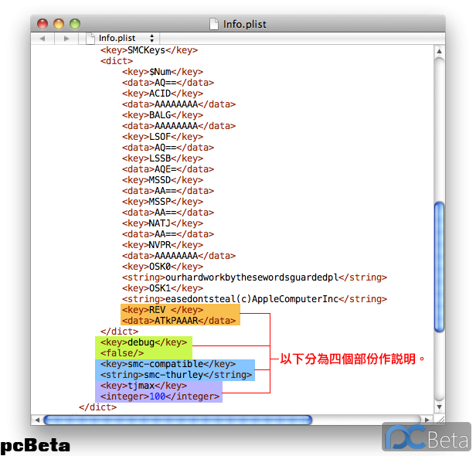Click the REV key line
The height and width of the screenshot is (456, 476).
[163, 310]
